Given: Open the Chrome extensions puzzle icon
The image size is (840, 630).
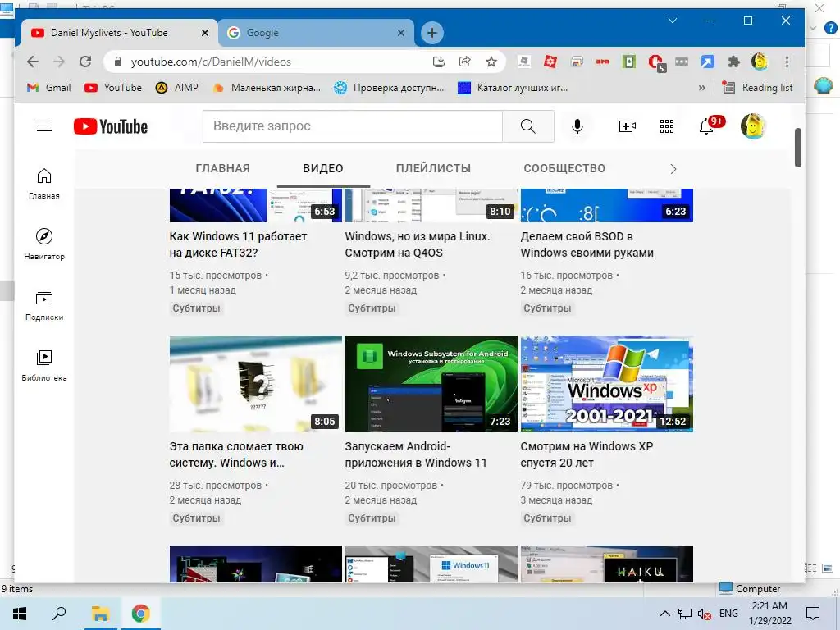Looking at the screenshot, I should 734,62.
